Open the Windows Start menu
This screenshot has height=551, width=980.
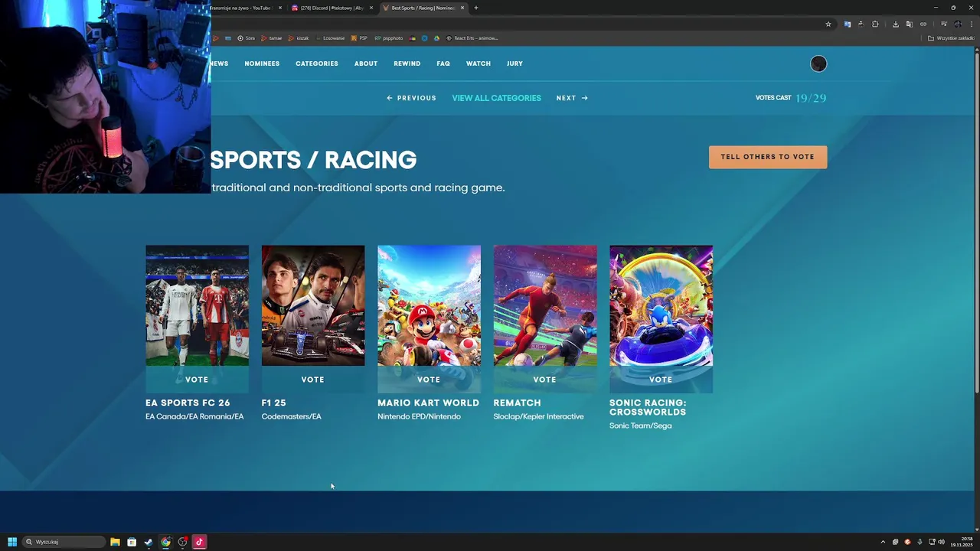(x=12, y=542)
